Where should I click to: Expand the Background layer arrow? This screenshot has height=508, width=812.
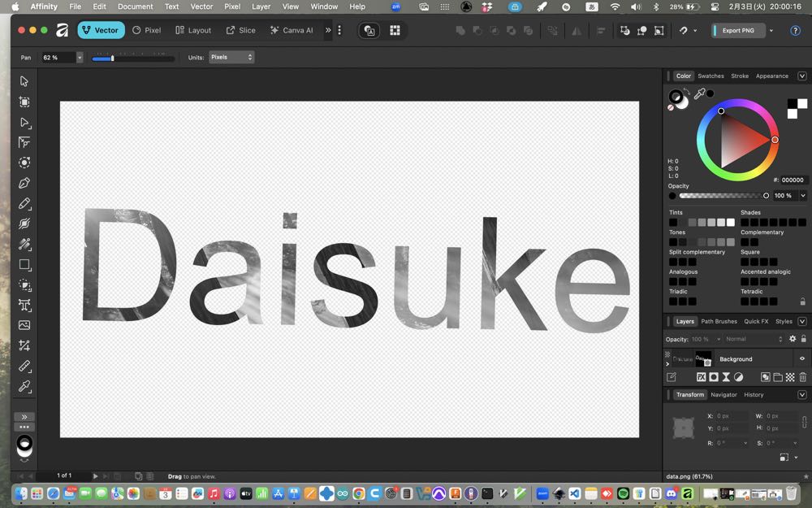pos(667,364)
